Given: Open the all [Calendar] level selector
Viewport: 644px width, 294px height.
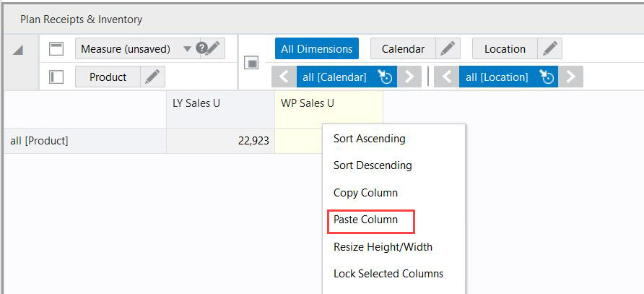Looking at the screenshot, I should [x=386, y=77].
